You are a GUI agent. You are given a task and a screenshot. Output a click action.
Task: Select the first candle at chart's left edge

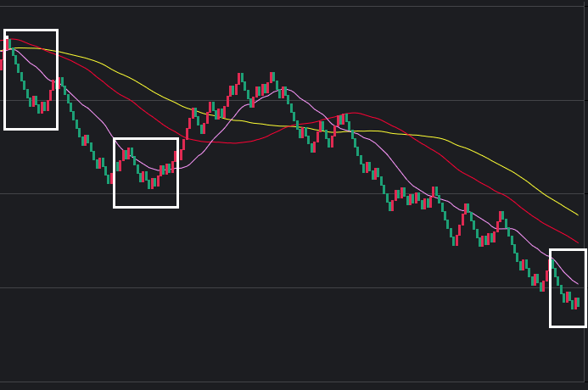click(x=2, y=64)
